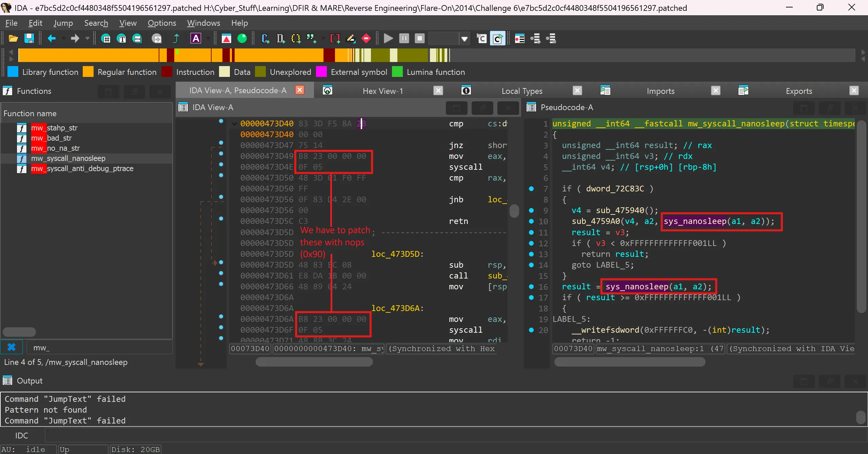
Task: Click the Open file folder icon
Action: coord(13,39)
